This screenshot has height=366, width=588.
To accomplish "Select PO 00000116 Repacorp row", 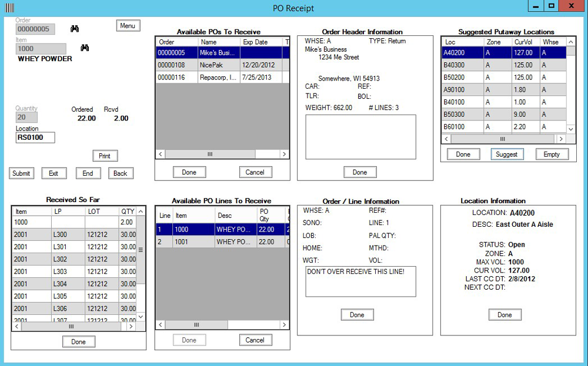I will 222,77.
